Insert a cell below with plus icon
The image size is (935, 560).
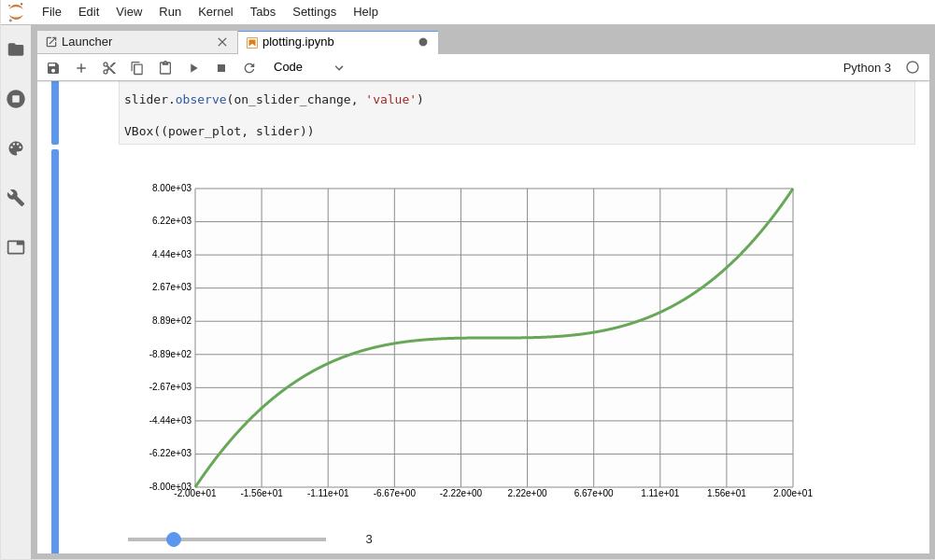[x=81, y=68]
